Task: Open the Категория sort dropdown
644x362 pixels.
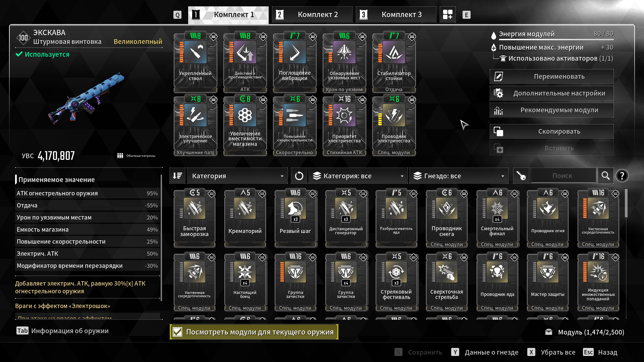Action: pos(237,176)
